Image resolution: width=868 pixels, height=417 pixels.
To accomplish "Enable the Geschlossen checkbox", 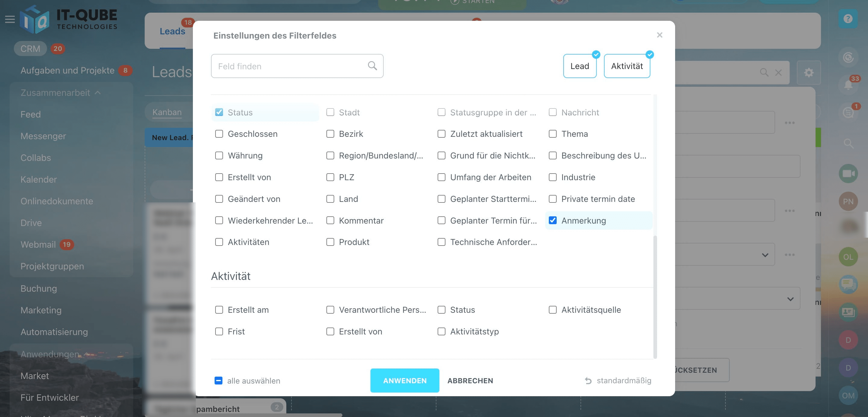I will pos(219,134).
